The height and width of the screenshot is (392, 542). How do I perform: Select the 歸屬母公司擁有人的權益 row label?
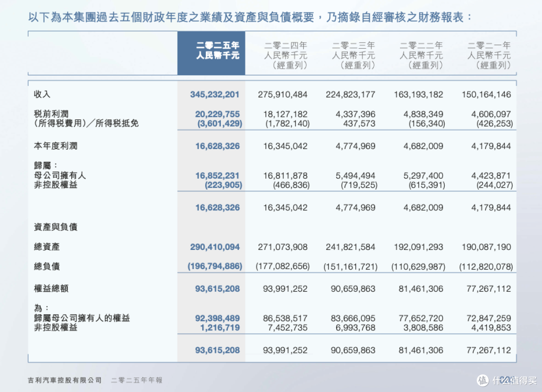[82, 318]
